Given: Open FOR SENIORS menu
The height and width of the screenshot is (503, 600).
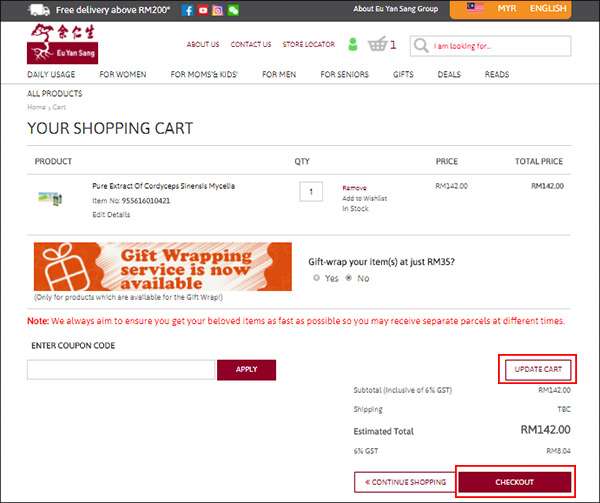Looking at the screenshot, I should click(x=344, y=75).
